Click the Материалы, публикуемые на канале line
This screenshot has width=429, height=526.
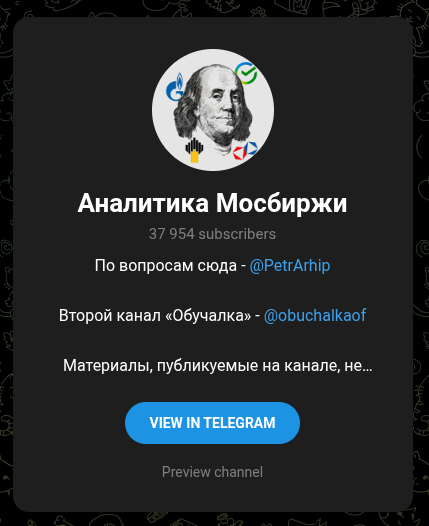pyautogui.click(x=218, y=365)
